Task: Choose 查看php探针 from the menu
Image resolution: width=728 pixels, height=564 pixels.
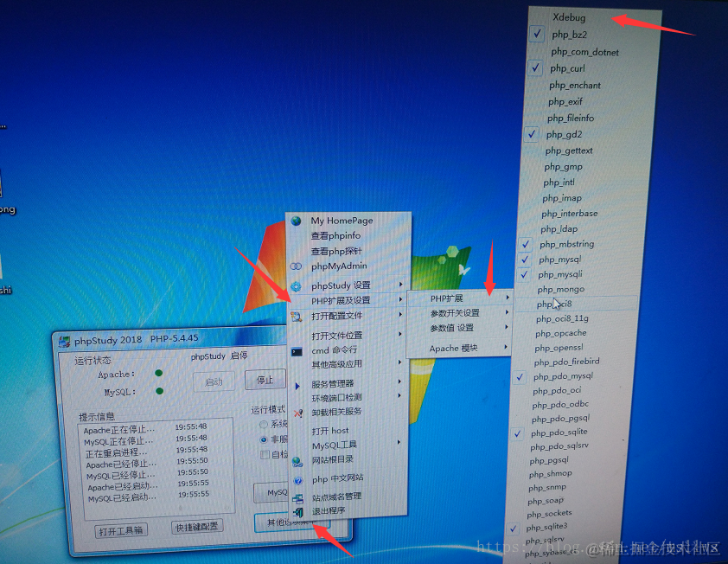Action: pyautogui.click(x=336, y=252)
